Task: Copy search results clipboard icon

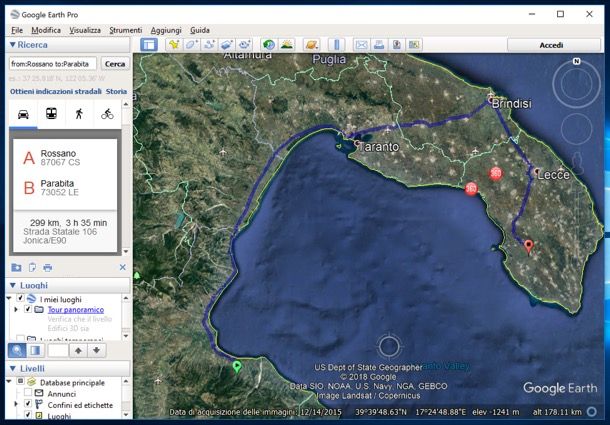Action: point(32,267)
